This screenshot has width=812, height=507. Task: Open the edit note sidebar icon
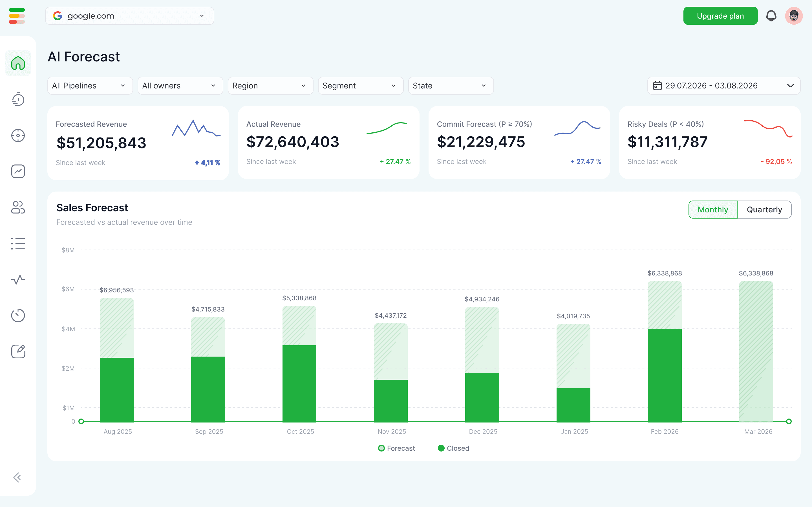click(x=18, y=352)
